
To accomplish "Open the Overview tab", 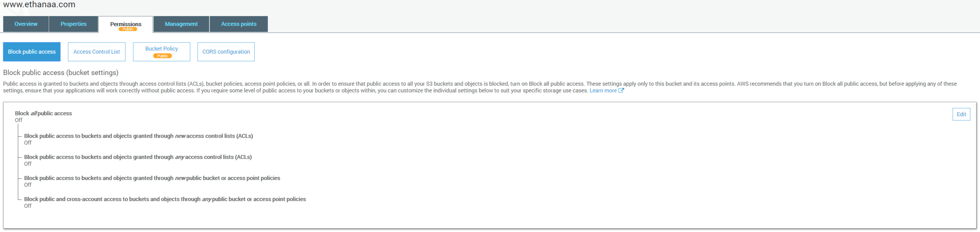I will [x=26, y=24].
